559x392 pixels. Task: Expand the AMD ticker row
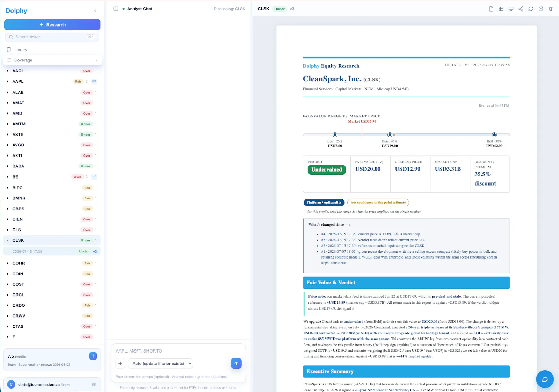(x=8, y=113)
